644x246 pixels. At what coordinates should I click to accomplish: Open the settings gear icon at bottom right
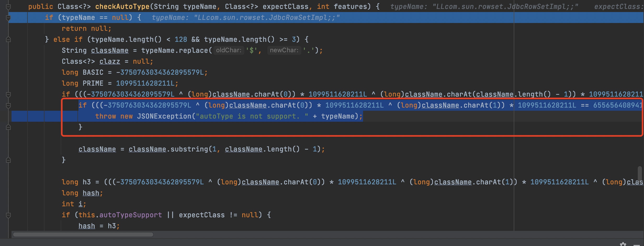tap(623, 244)
